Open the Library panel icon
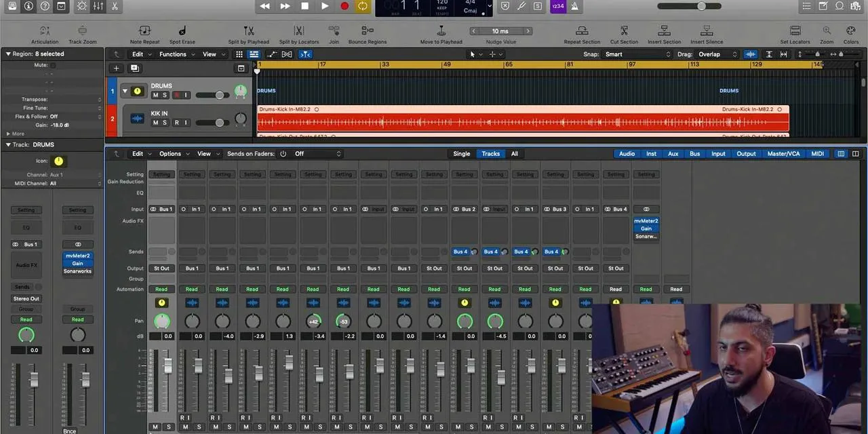This screenshot has width=868, height=434. (12, 6)
